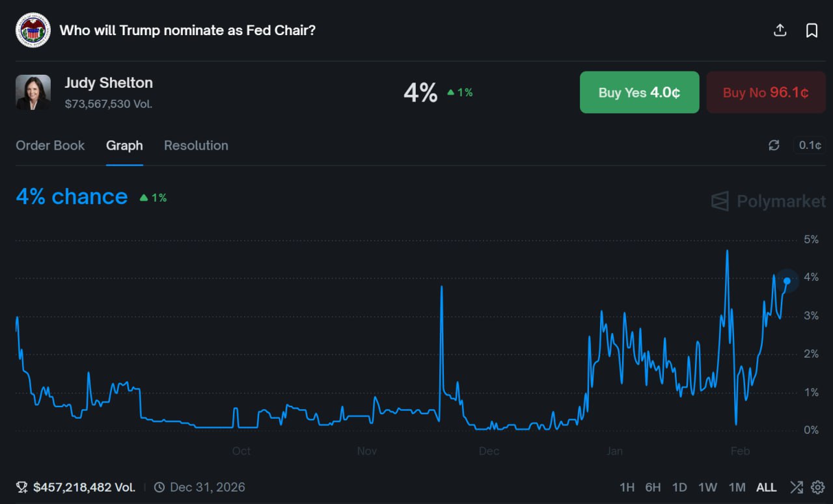Click the share/upload icon
This screenshot has height=504, width=833.
(780, 30)
